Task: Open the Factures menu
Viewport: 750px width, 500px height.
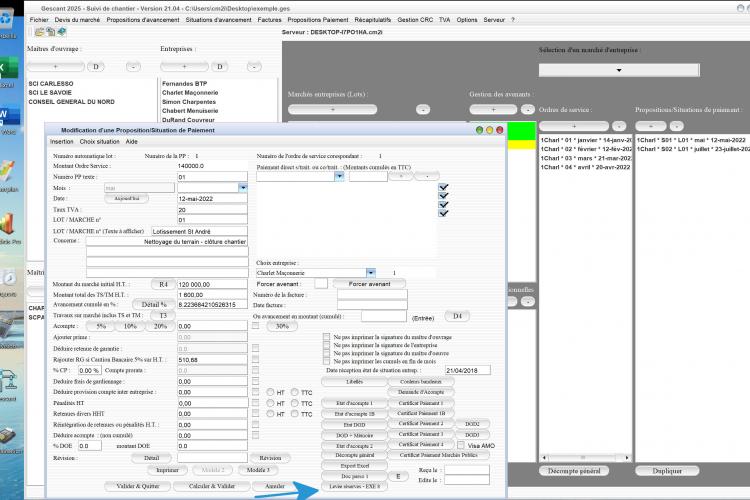Action: tap(269, 20)
